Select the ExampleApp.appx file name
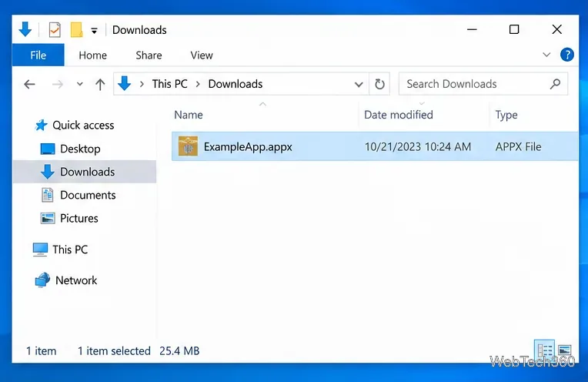This screenshot has width=588, height=382. (248, 146)
